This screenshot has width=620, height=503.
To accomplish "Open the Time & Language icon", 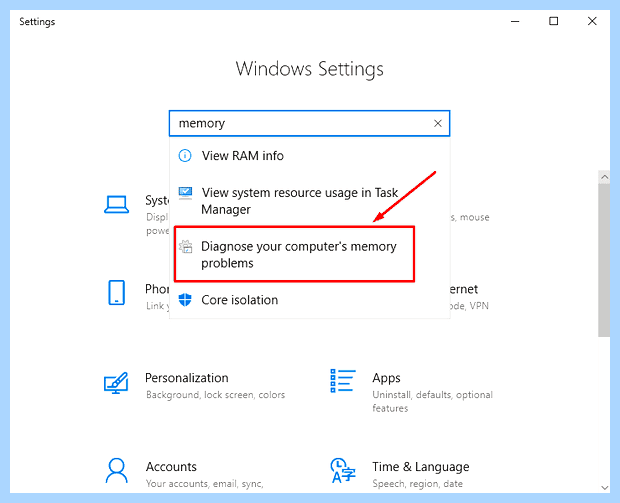I will [343, 471].
